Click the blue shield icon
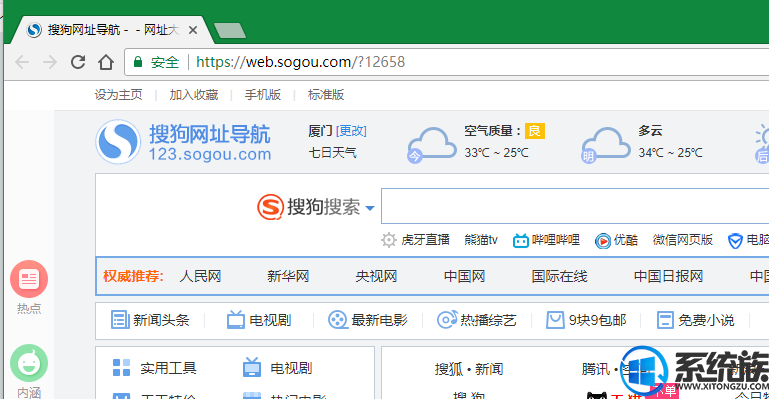This screenshot has height=399, width=769. pyautogui.click(x=735, y=241)
